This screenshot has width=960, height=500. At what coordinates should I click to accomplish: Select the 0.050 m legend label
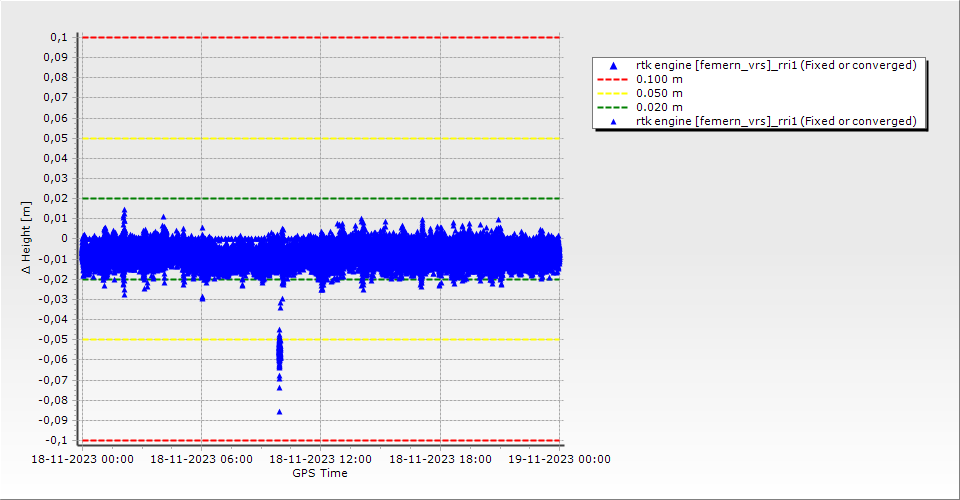coord(659,93)
